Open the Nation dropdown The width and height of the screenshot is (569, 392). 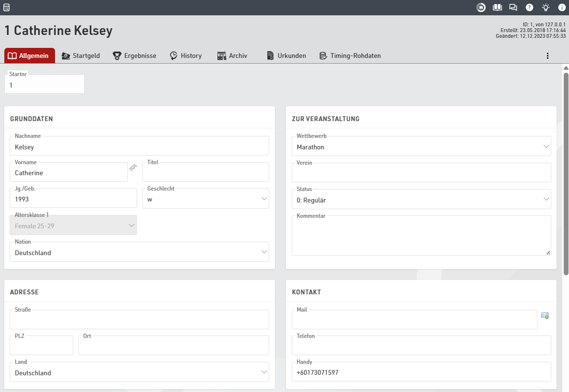139,253
